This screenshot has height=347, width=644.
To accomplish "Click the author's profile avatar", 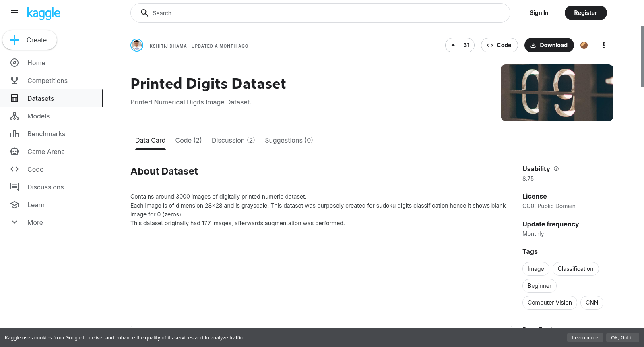I will click(x=137, y=45).
